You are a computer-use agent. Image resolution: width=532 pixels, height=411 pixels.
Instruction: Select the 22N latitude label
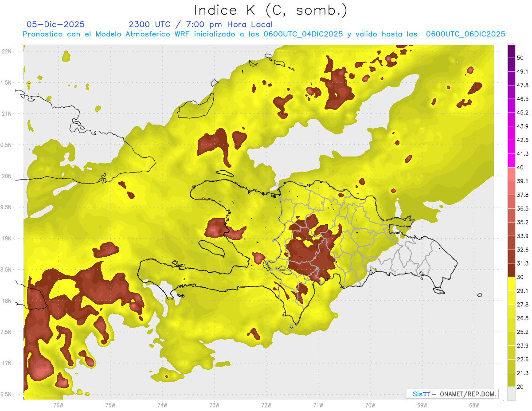pyautogui.click(x=7, y=51)
